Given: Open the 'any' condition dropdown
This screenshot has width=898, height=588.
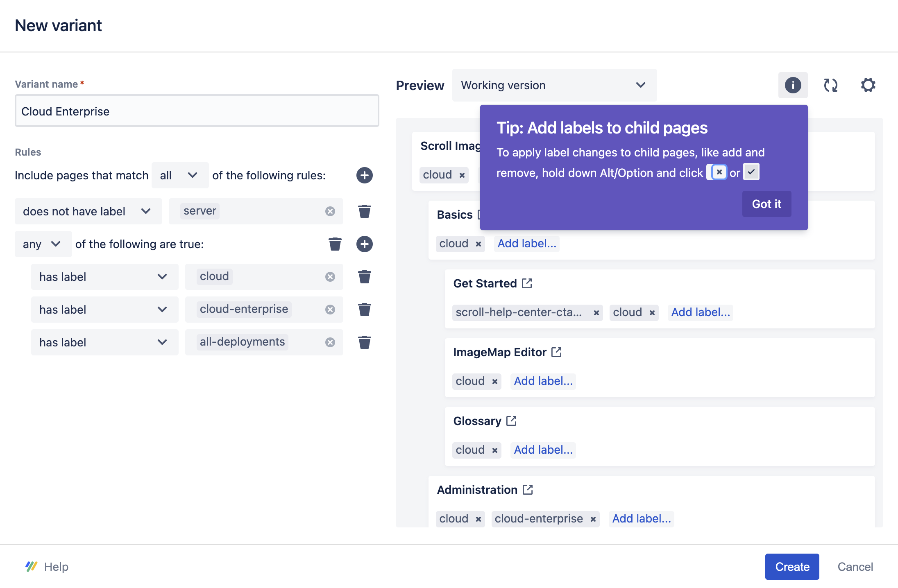Looking at the screenshot, I should (43, 244).
